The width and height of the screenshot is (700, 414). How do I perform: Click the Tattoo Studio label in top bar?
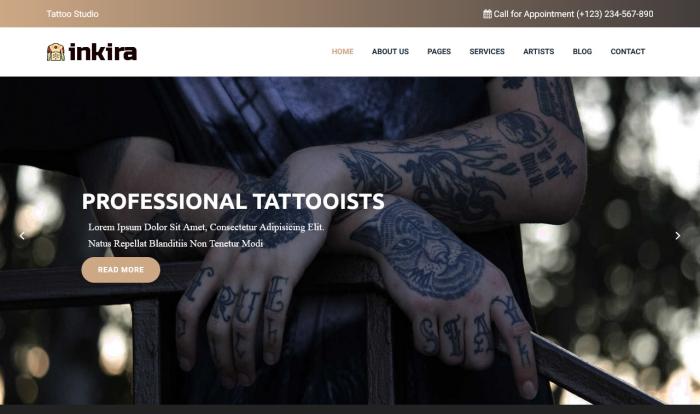point(72,14)
